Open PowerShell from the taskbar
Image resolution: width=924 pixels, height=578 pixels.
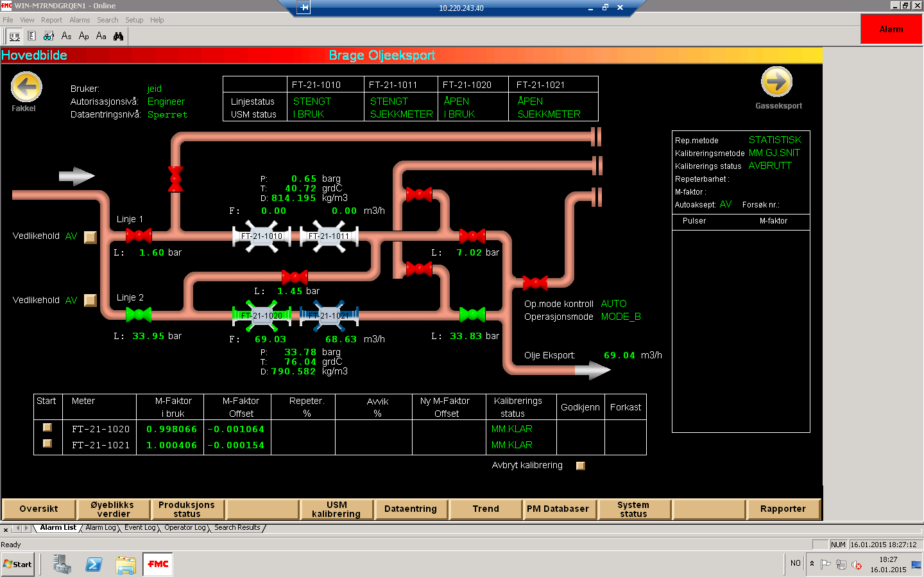click(94, 564)
